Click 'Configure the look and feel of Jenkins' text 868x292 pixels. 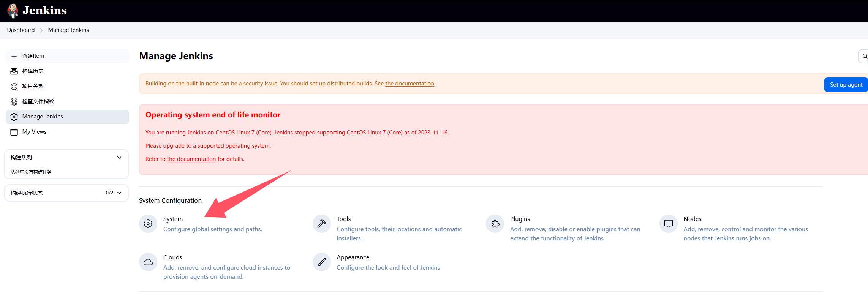tap(388, 268)
